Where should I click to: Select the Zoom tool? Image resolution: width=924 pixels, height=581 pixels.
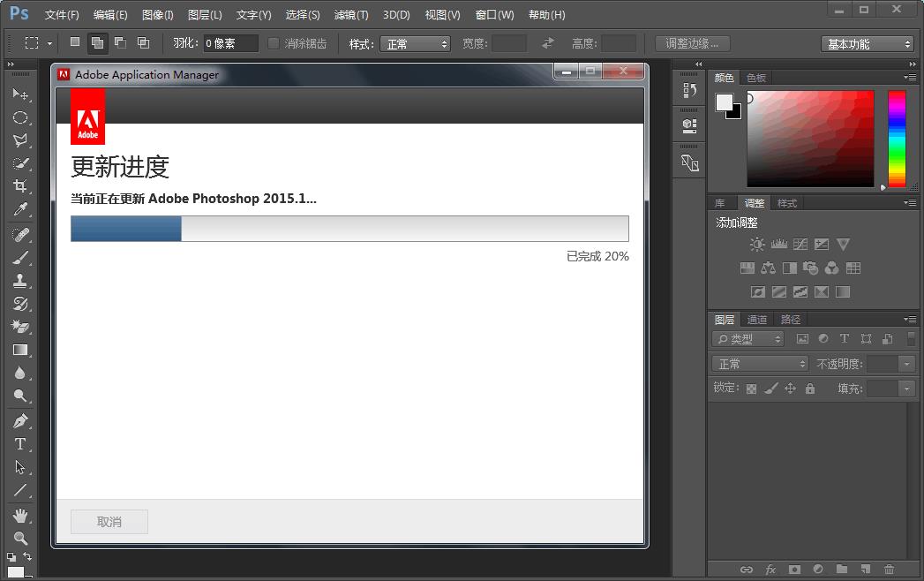pos(20,538)
